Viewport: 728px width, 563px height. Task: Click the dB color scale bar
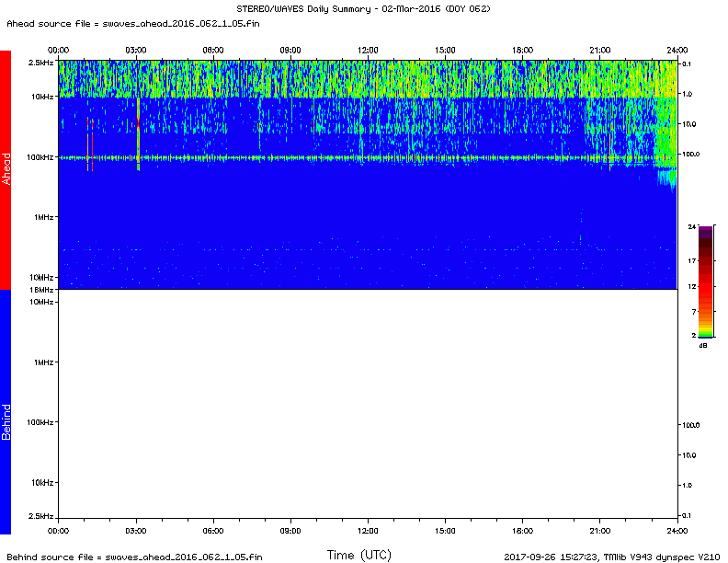pos(704,281)
